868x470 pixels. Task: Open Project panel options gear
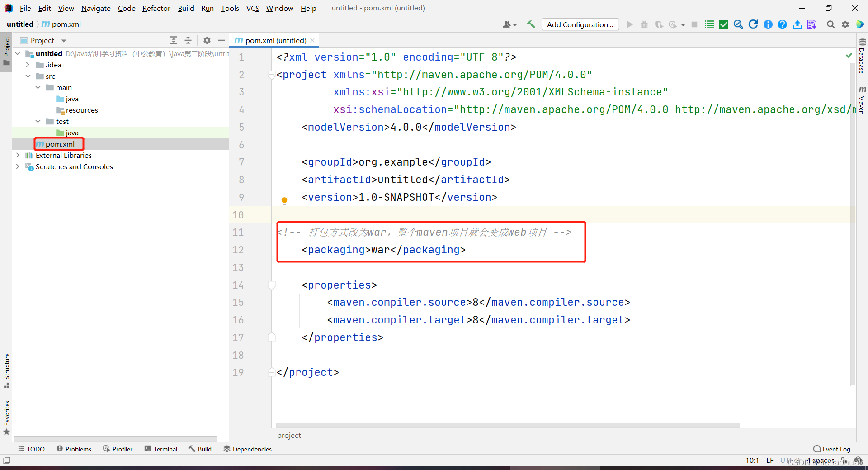click(x=207, y=40)
